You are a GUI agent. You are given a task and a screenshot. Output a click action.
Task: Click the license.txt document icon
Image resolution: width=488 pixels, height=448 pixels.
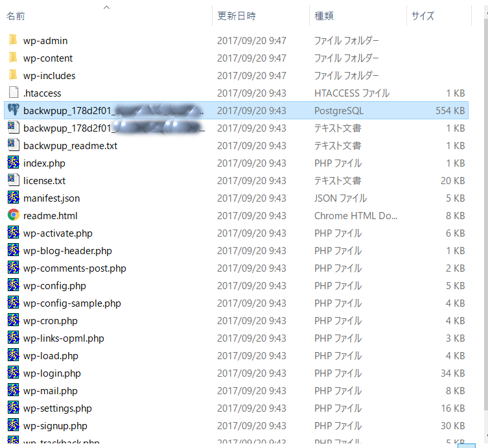click(x=14, y=181)
